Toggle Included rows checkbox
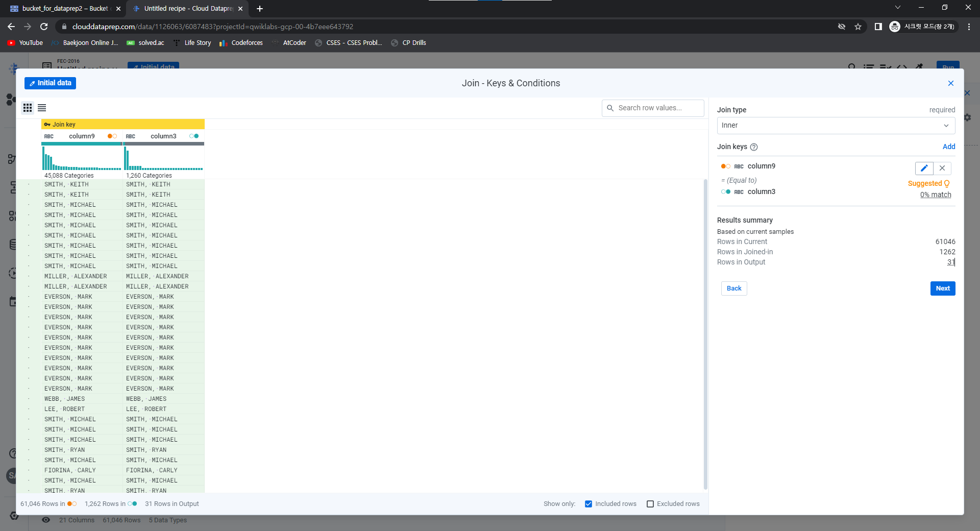980x531 pixels. click(x=589, y=504)
